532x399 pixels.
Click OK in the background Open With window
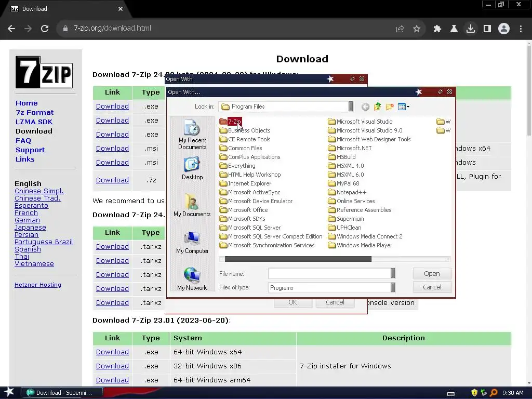click(x=293, y=303)
